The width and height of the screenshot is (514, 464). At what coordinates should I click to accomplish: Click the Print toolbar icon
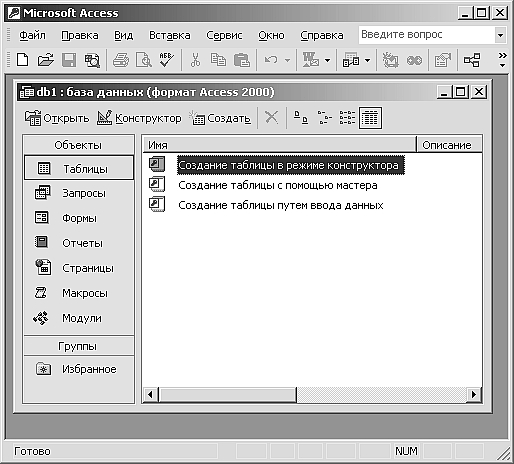point(121,60)
